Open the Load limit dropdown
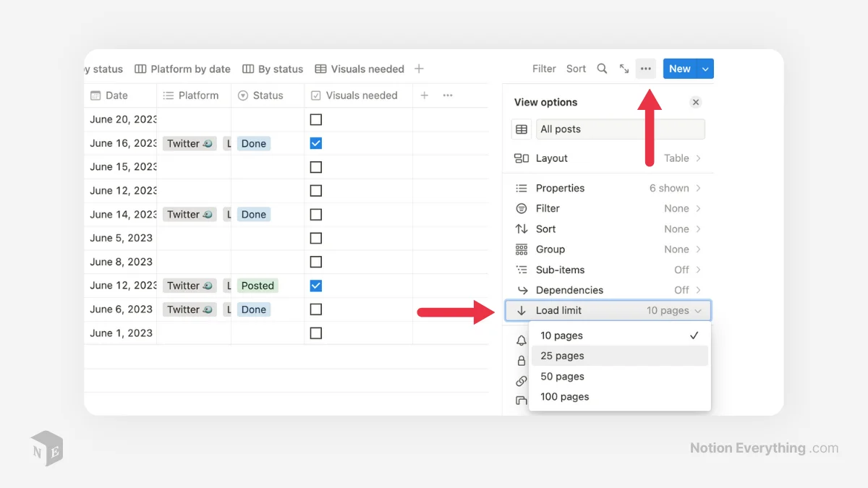The image size is (868, 488). click(608, 310)
